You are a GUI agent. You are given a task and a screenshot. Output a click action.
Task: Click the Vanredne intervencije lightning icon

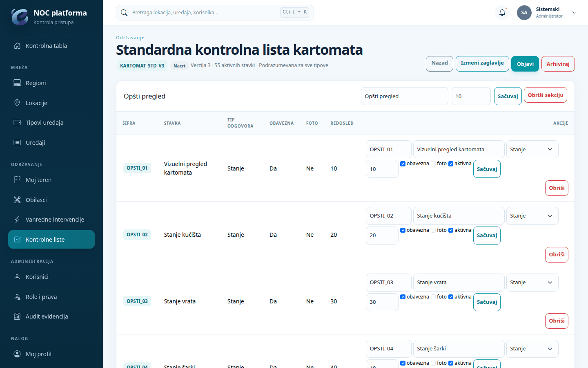point(17,220)
